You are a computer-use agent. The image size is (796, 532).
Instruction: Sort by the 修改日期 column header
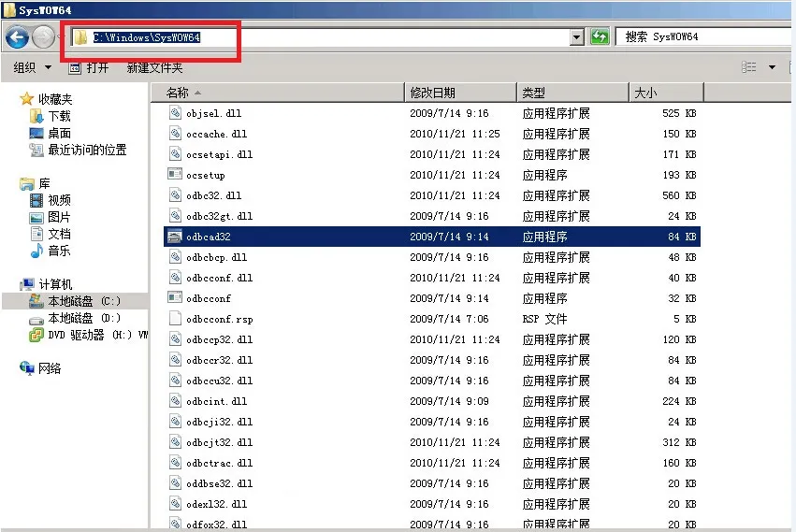pos(460,93)
